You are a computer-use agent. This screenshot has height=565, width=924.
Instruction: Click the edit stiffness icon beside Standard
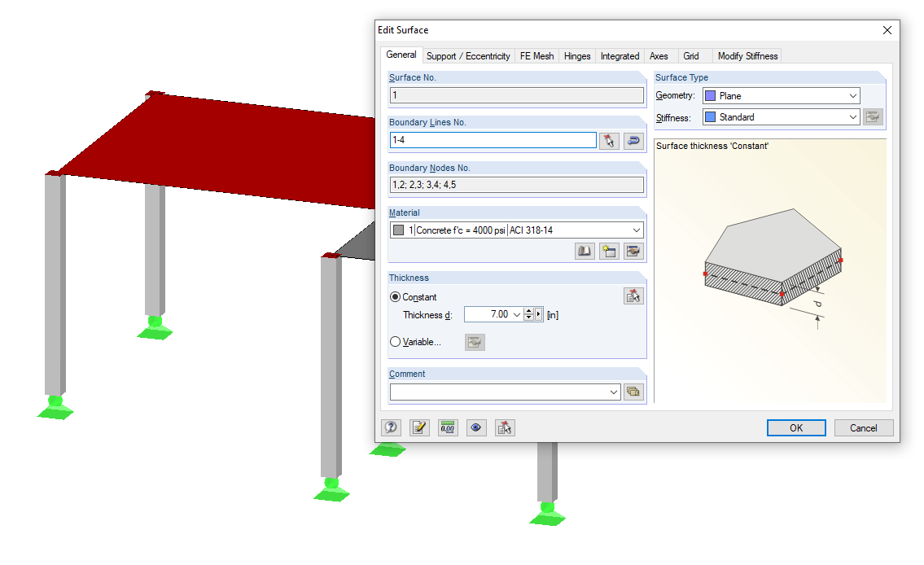tap(872, 116)
